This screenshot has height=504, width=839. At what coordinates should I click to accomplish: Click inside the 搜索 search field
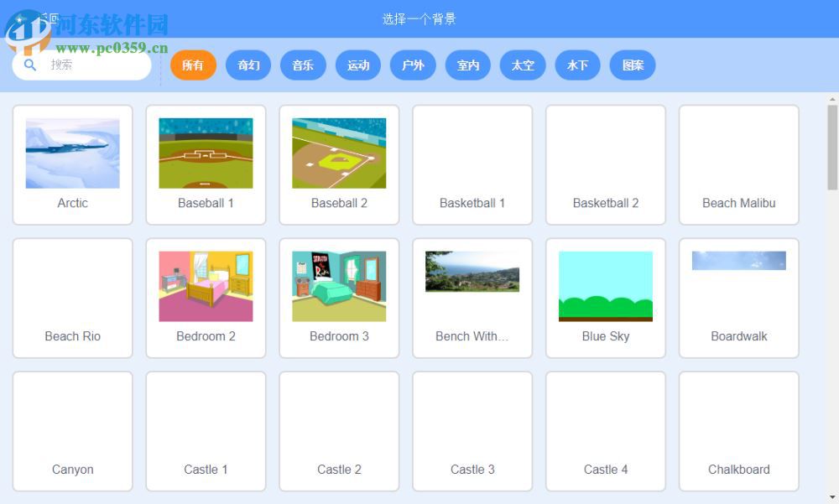coord(92,65)
